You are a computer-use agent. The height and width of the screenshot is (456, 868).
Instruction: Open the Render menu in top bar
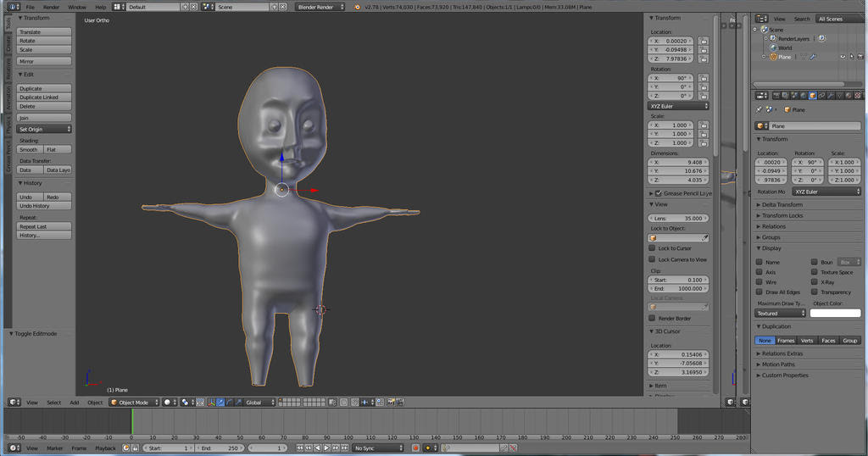(51, 7)
